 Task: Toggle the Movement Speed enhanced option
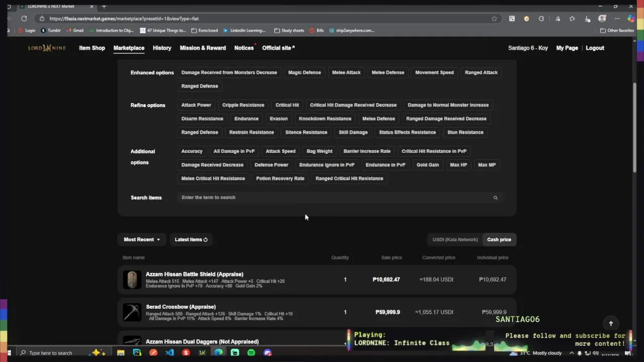(434, 72)
